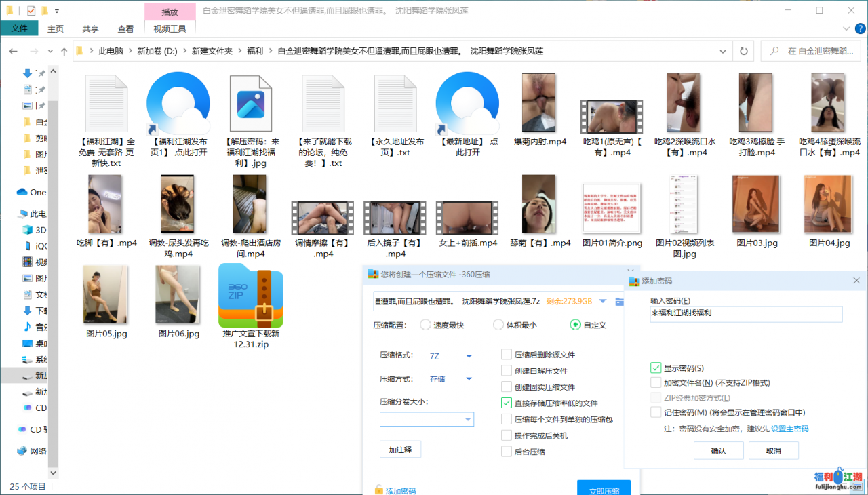This screenshot has width=868, height=495.
Task: Uncheck the 显示密码 checkbox
Action: 656,368
